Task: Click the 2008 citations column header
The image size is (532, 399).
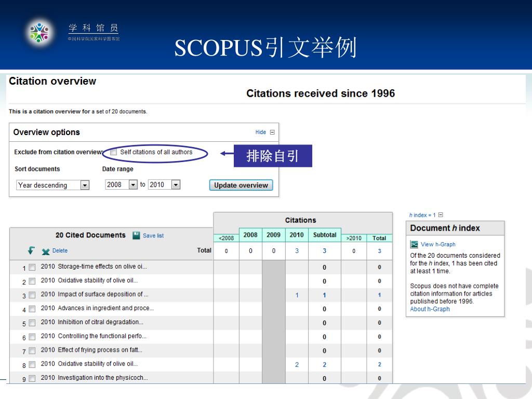Action: coord(250,235)
